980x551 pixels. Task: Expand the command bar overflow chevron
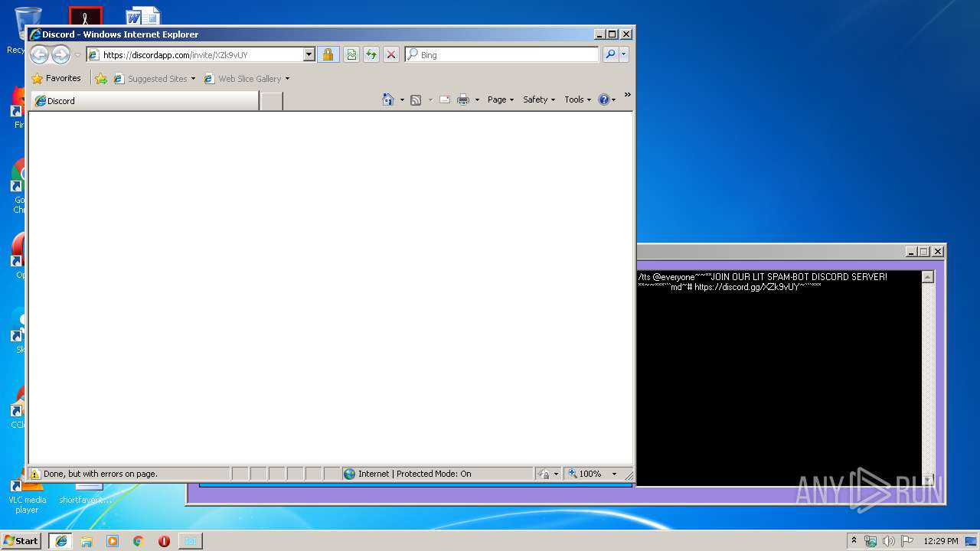[x=627, y=95]
